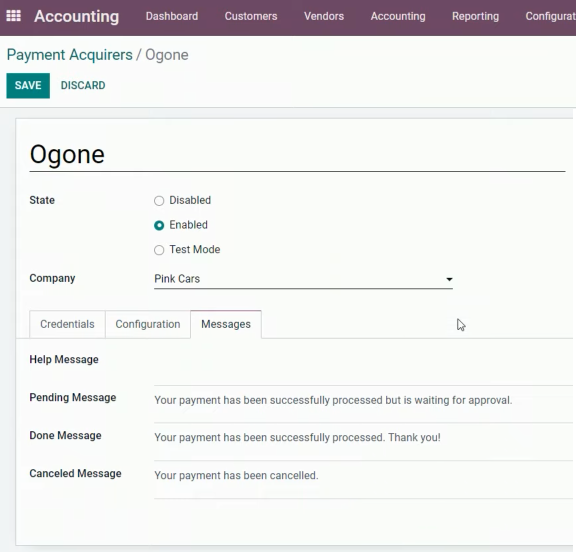
Task: Switch to the Credentials tab
Action: pos(67,324)
